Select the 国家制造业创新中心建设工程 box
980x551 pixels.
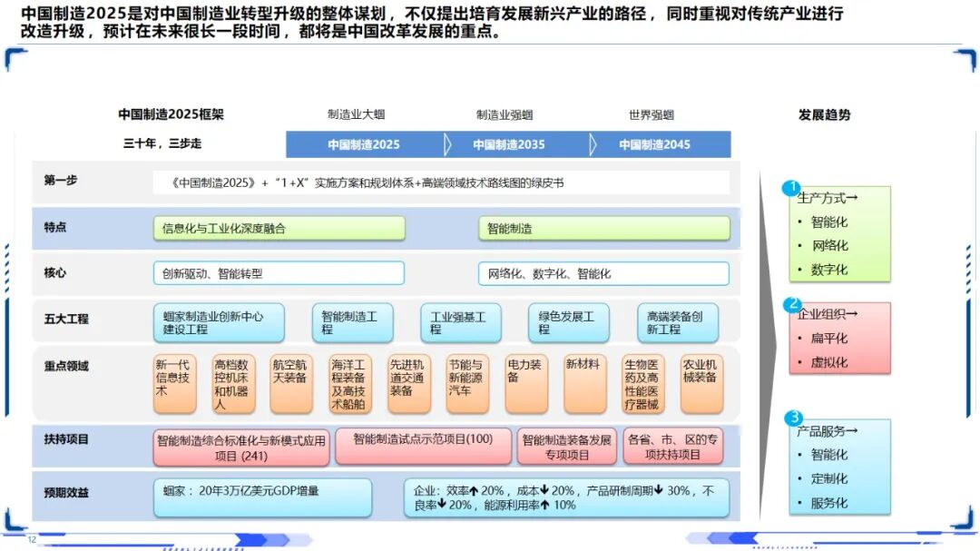click(219, 323)
